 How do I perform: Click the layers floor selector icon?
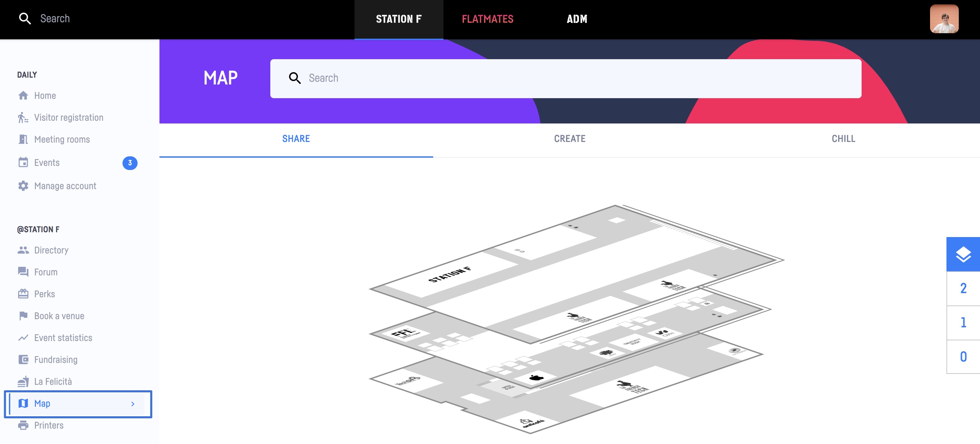pyautogui.click(x=963, y=254)
